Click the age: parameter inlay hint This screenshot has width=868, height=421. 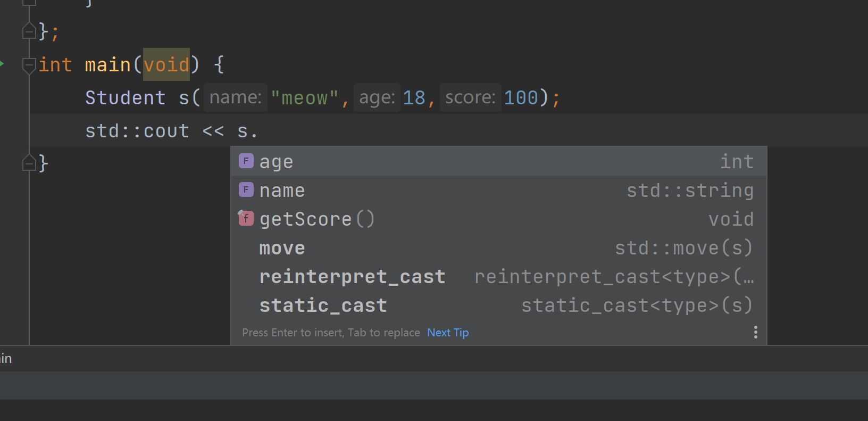[x=377, y=97]
